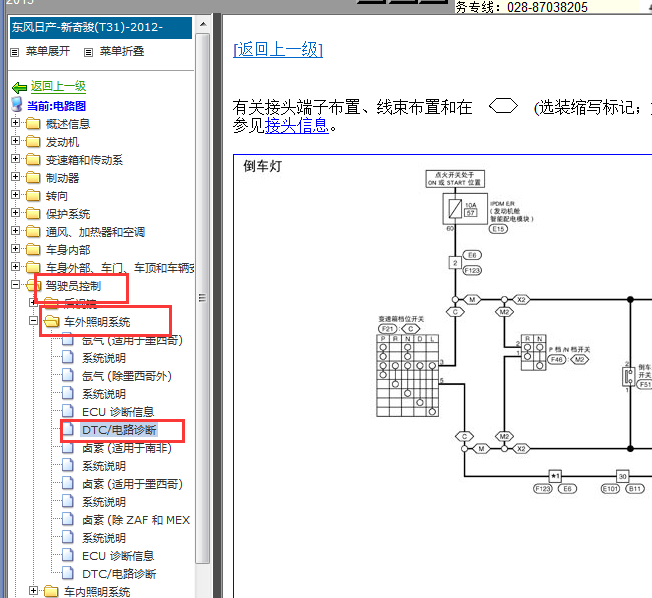Click the folder icon next to 发动机
This screenshot has height=598, width=652.
pos(33,142)
